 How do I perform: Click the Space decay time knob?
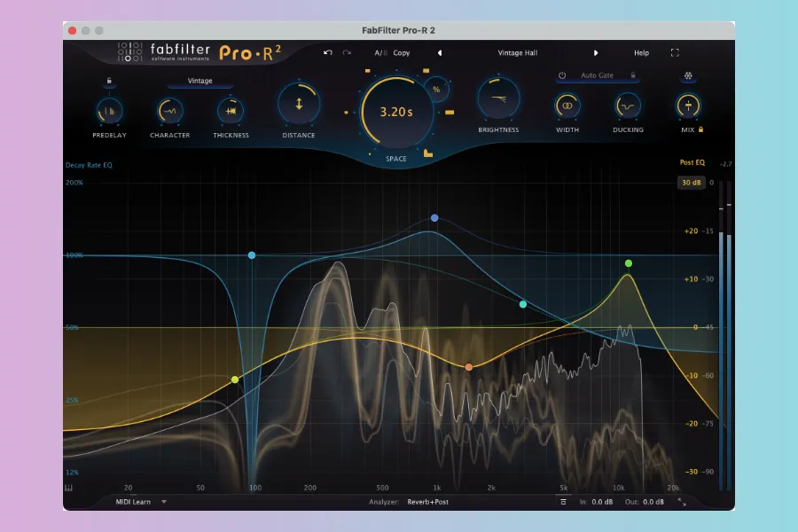coord(395,113)
